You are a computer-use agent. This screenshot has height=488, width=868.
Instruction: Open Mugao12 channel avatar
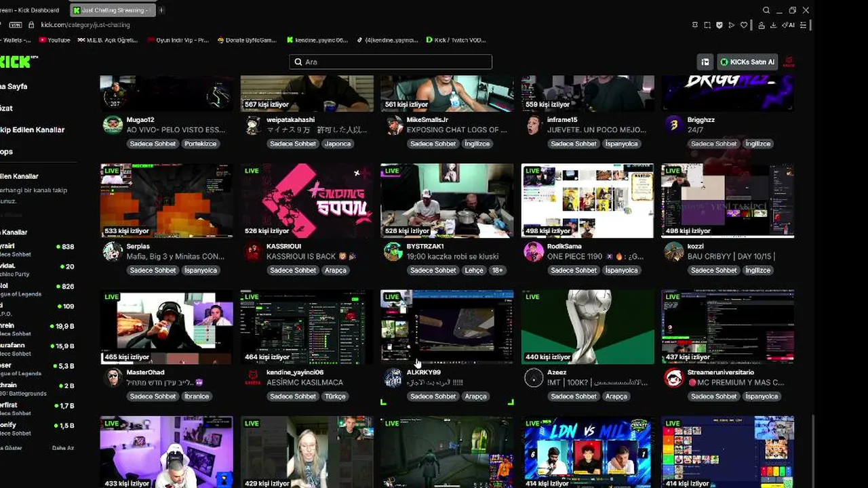113,125
